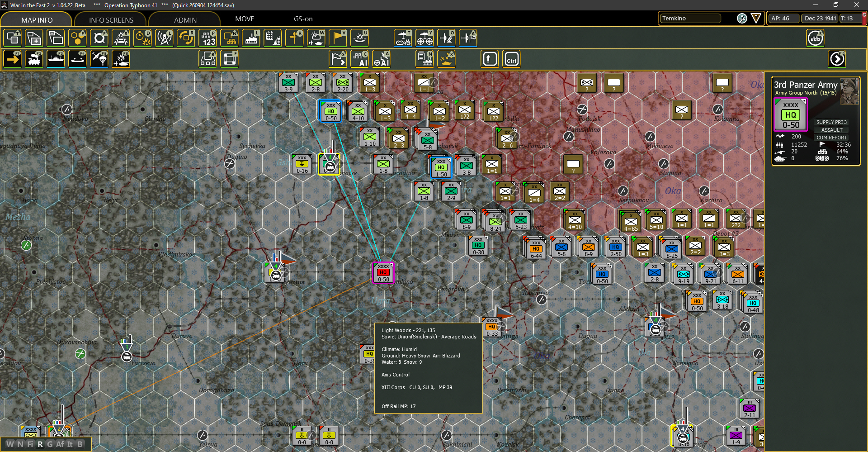This screenshot has height=452, width=868.
Task: Select Amphibious transport mode icon (F4)
Action: (x=78, y=59)
